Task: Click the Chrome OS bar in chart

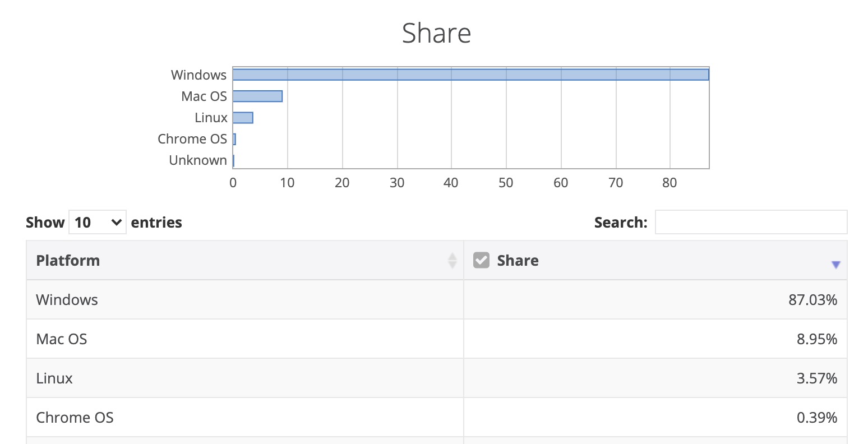Action: point(234,139)
